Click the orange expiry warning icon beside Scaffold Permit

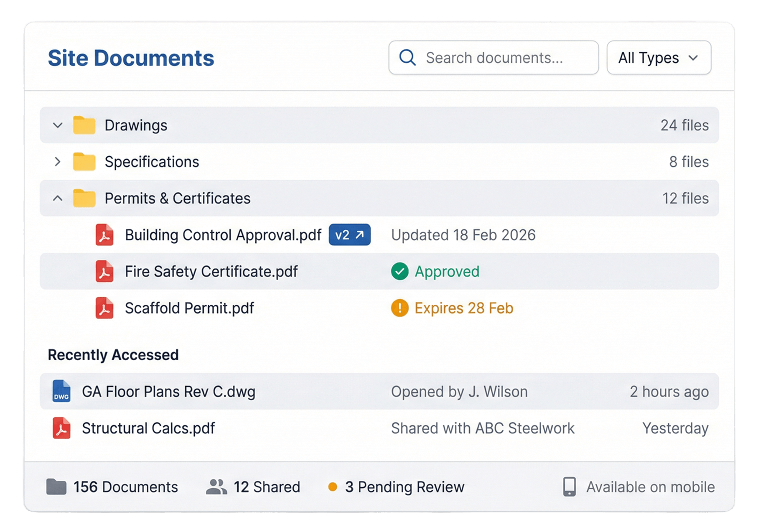(400, 308)
